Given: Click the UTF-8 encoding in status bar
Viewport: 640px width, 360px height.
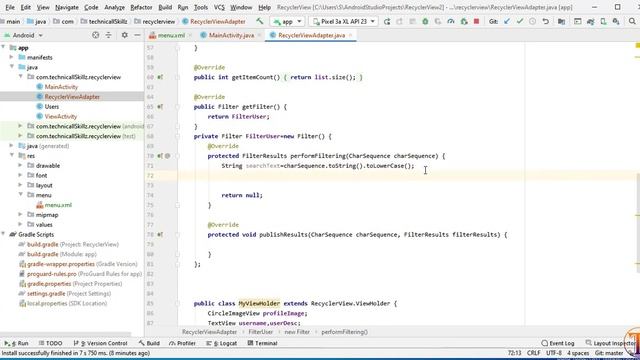Looking at the screenshot, I should point(554,353).
